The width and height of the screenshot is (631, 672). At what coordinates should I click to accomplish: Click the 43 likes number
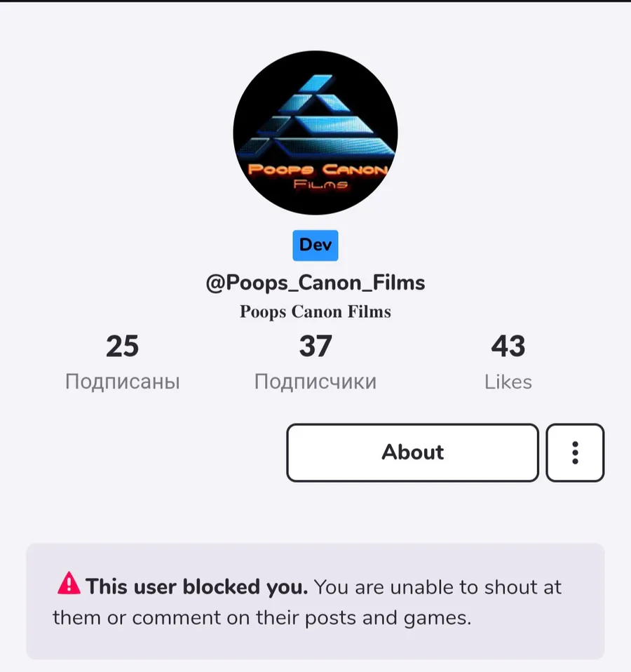(508, 346)
